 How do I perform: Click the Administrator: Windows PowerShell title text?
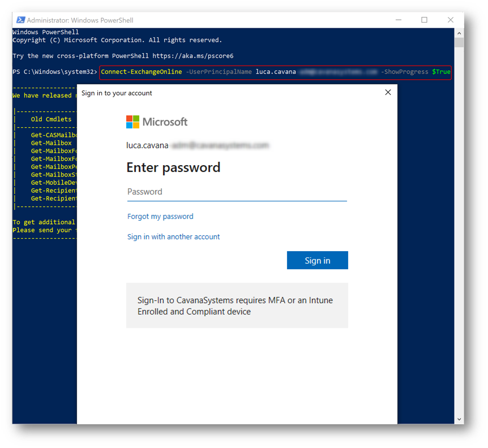(x=80, y=20)
